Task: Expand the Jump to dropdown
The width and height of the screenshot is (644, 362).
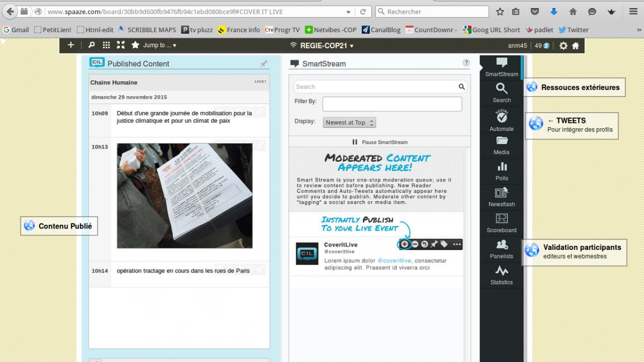Action: coord(159,46)
